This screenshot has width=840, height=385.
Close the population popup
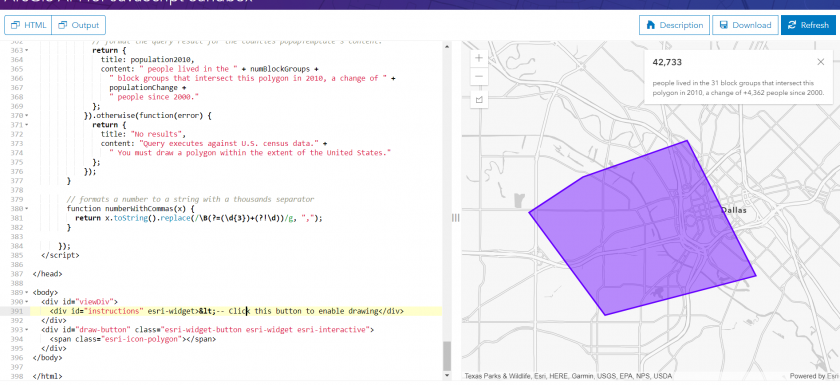(821, 62)
